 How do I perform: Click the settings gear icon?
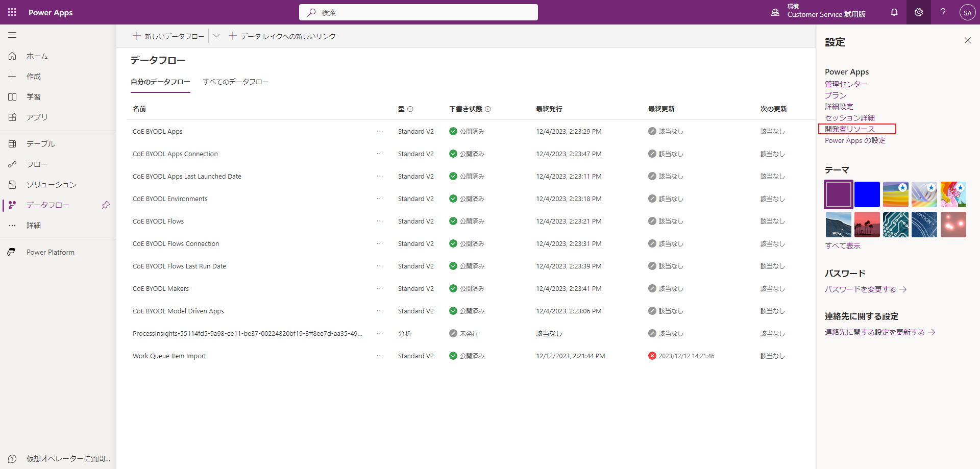click(919, 12)
